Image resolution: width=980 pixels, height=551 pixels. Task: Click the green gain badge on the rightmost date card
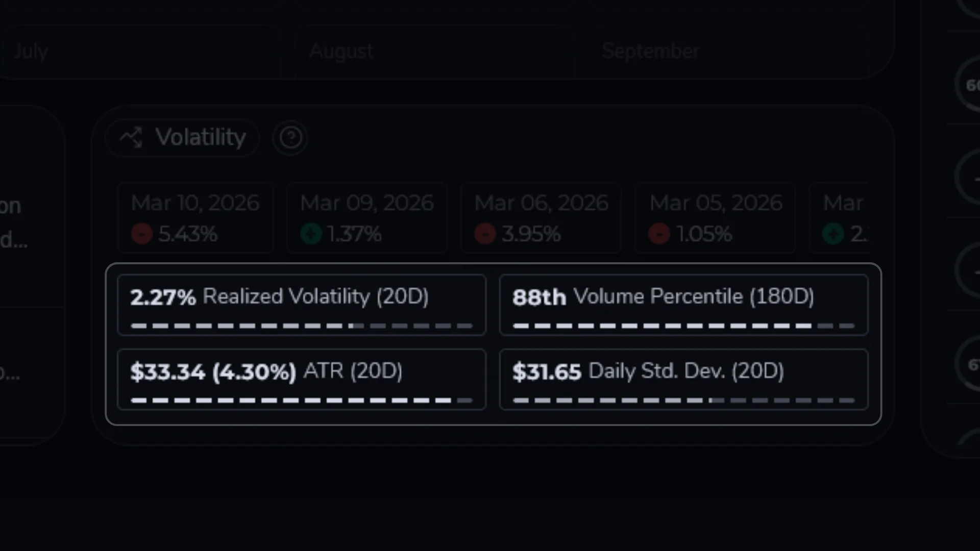tap(832, 234)
